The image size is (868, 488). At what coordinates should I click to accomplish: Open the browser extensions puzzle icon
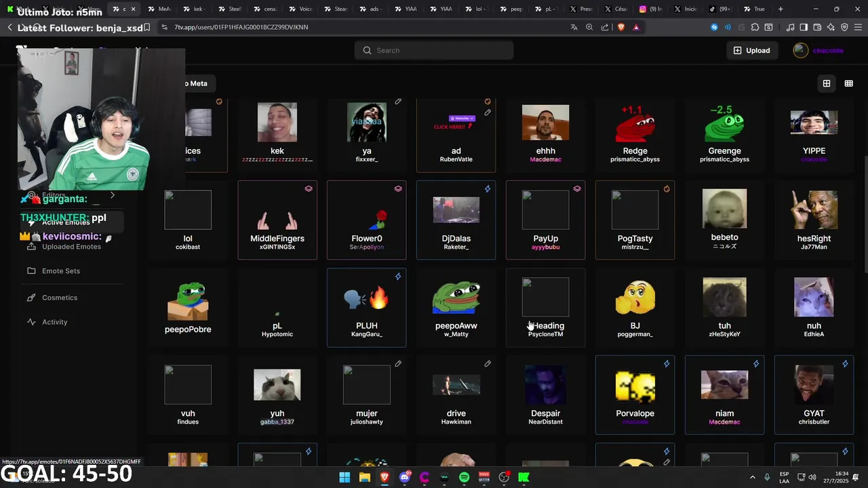755,27
